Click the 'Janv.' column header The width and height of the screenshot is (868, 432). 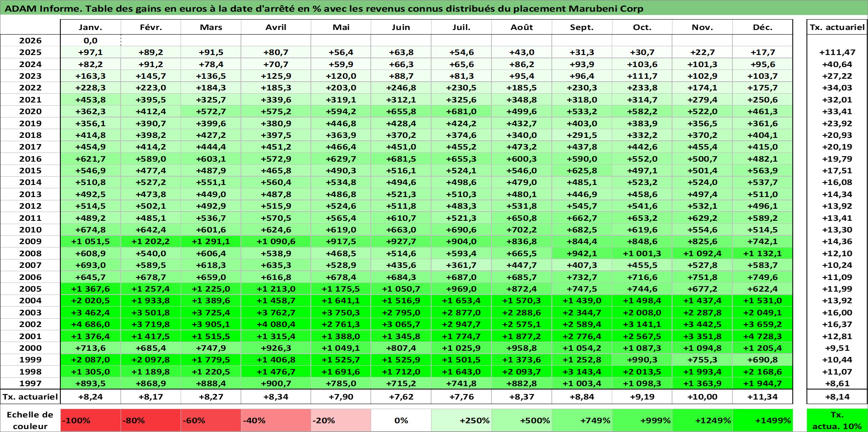tap(91, 27)
